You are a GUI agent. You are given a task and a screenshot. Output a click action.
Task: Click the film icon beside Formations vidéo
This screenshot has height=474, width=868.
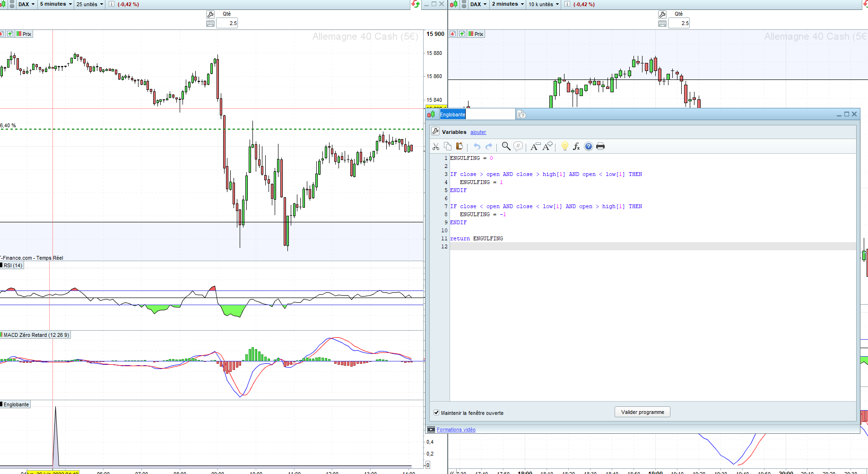(431, 430)
